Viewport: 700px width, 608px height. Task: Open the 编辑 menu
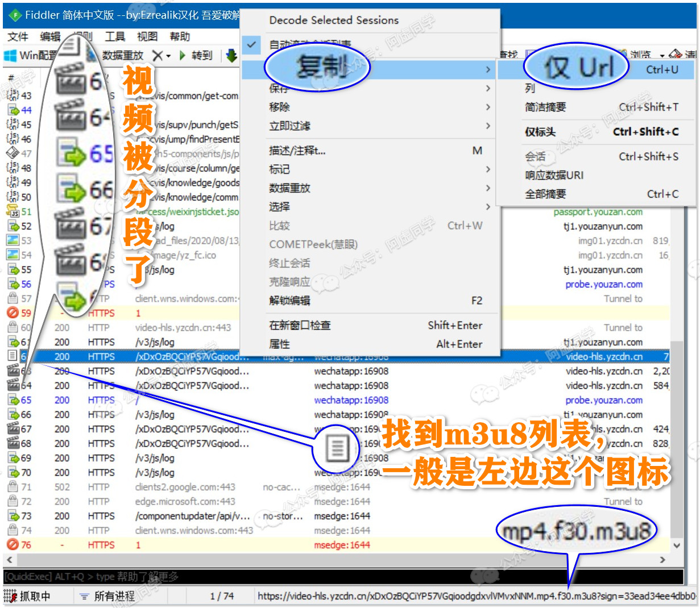click(51, 36)
